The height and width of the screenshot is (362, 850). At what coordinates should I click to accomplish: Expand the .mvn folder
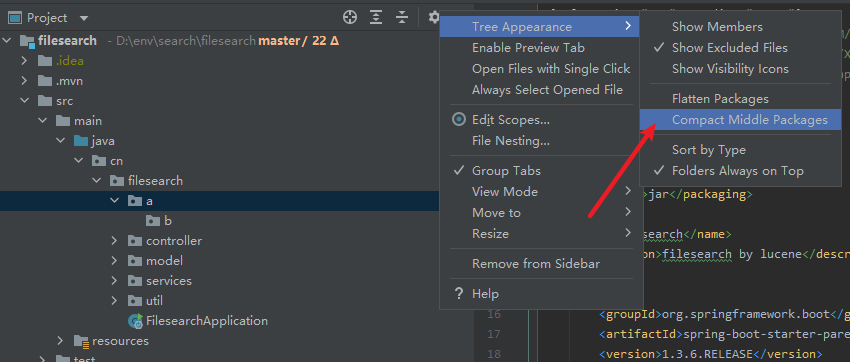click(24, 81)
